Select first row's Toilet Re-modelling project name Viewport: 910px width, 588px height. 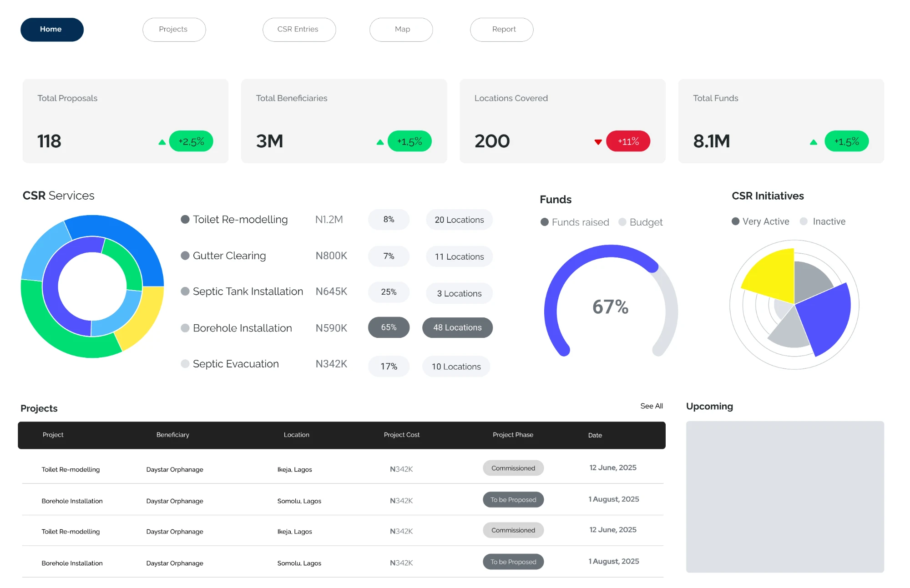point(71,470)
